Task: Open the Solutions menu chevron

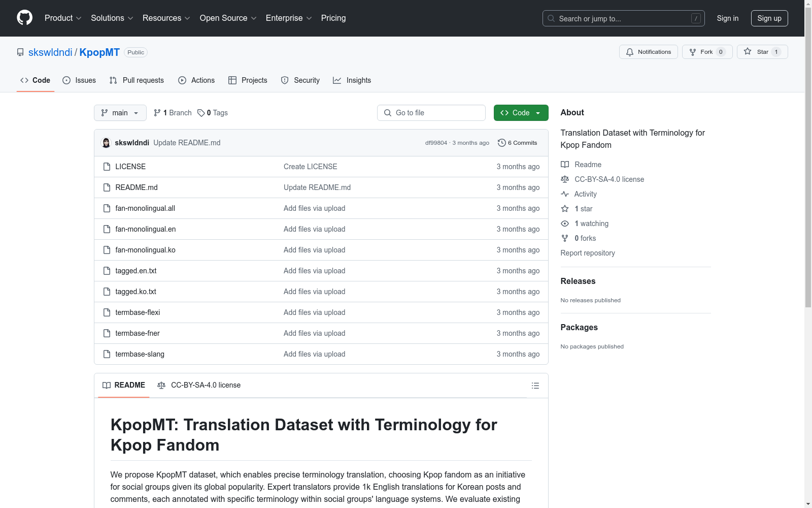Action: 130,18
